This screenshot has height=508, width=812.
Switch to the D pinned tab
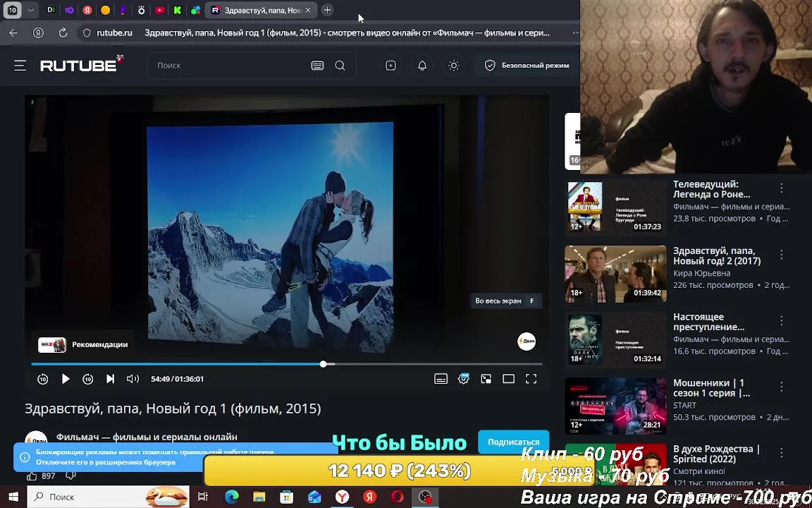pyautogui.click(x=51, y=10)
